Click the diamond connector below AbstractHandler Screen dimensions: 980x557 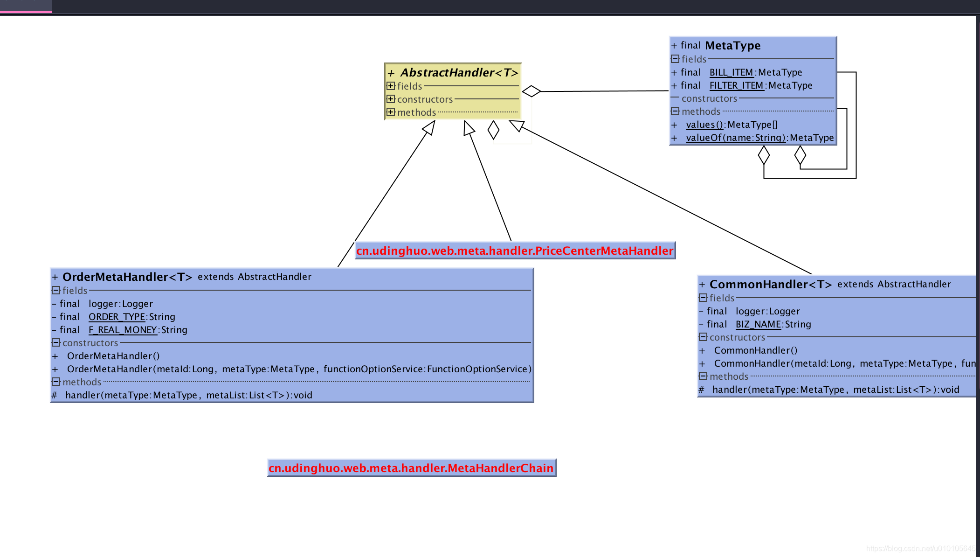[x=493, y=130]
